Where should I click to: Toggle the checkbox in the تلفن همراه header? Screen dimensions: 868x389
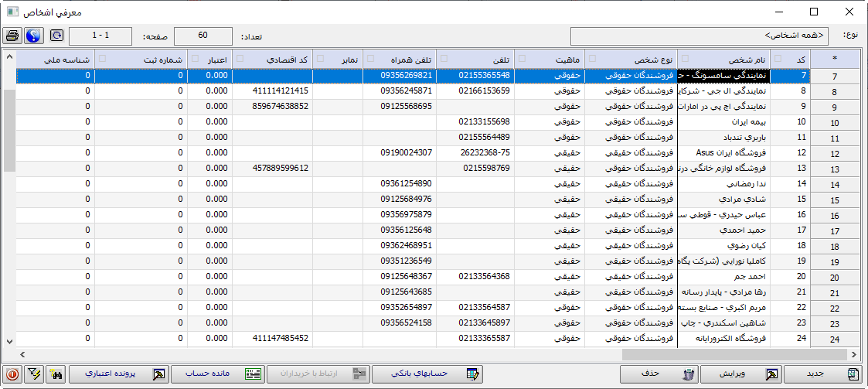point(370,59)
